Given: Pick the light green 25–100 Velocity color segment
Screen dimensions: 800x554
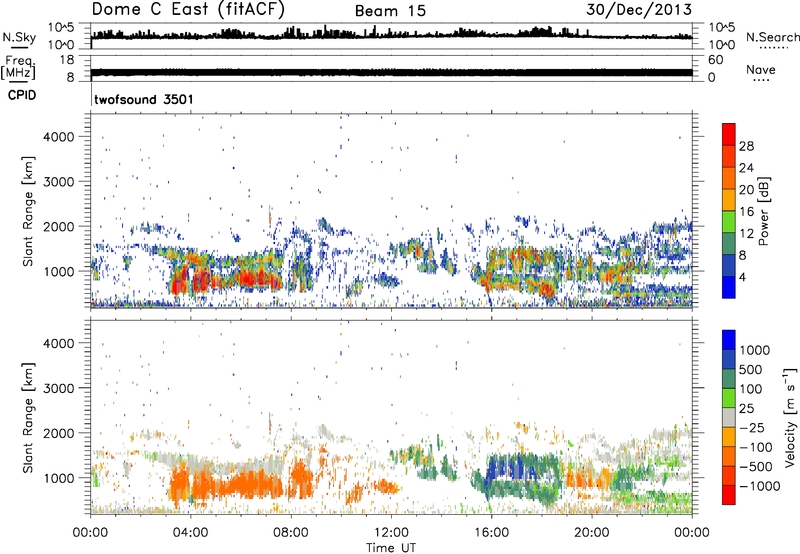Looking at the screenshot, I should coord(729,398).
